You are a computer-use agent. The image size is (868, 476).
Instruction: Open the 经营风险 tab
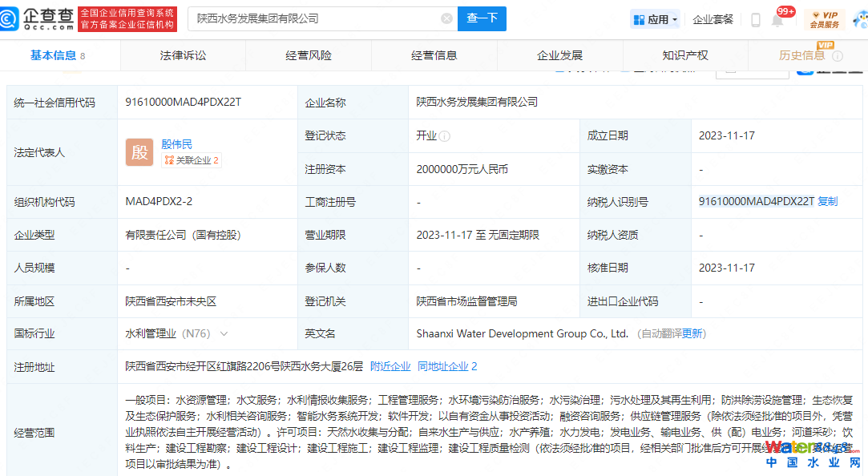[x=309, y=55]
